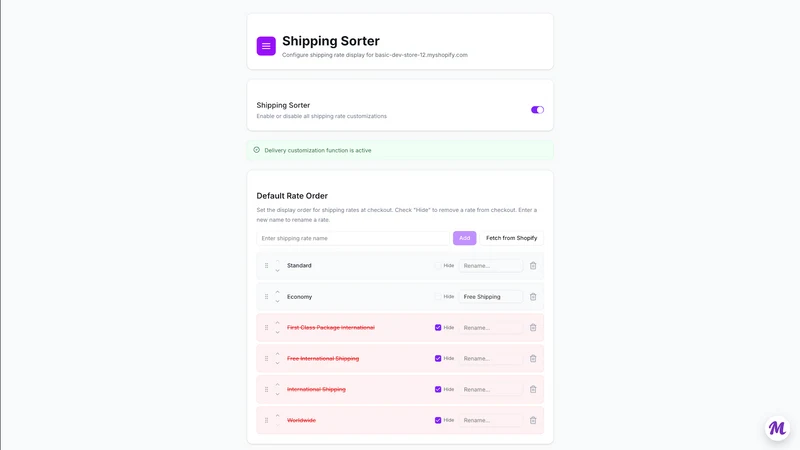Image resolution: width=800 pixels, height=450 pixels.
Task: Click the 'Economy' rate name
Action: pos(299,297)
